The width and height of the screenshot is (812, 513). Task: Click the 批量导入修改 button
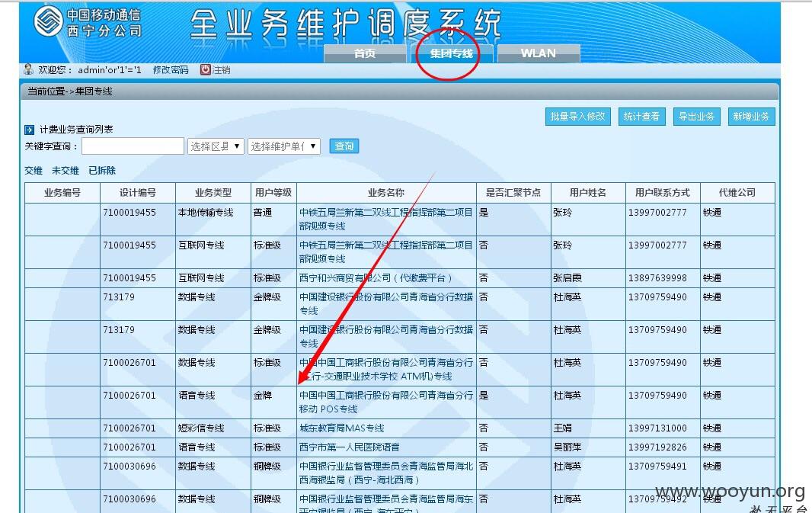[577, 117]
